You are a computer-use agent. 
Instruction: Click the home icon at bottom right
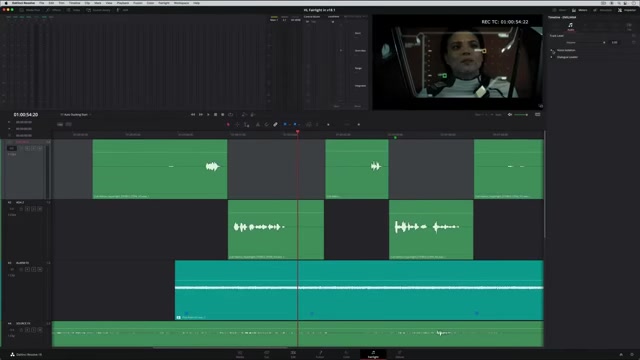point(621,355)
